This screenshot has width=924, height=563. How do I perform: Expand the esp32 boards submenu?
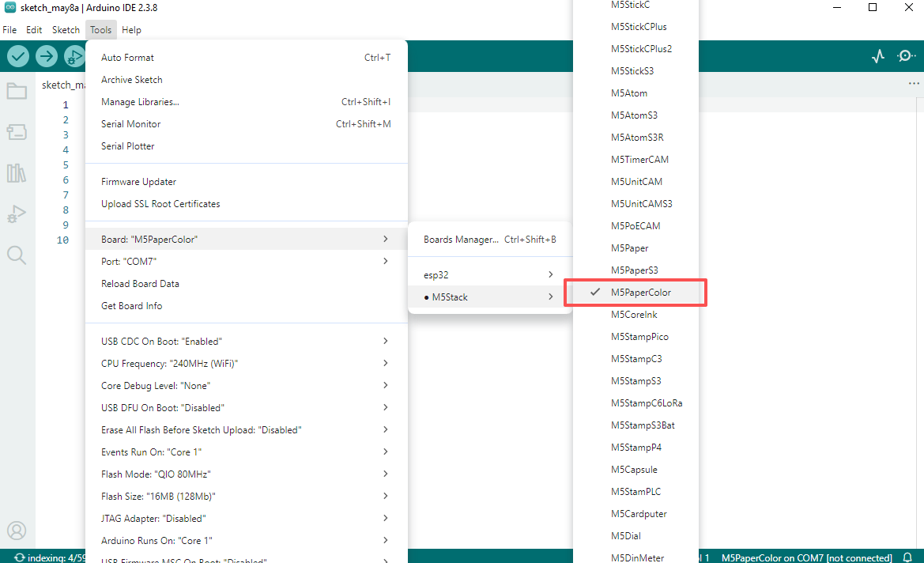coord(489,274)
